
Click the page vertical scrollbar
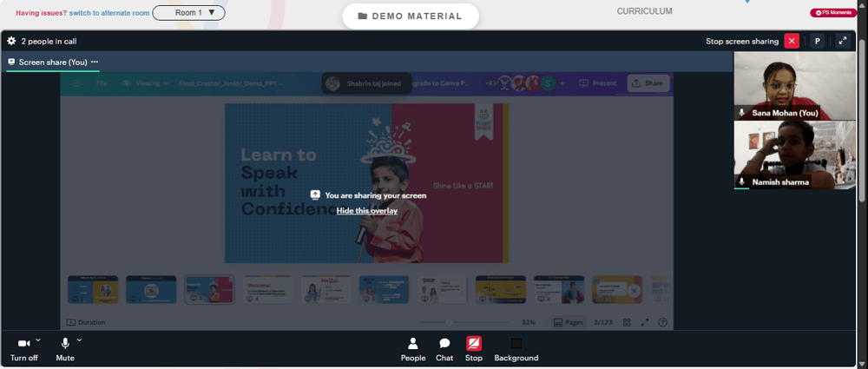[863, 119]
